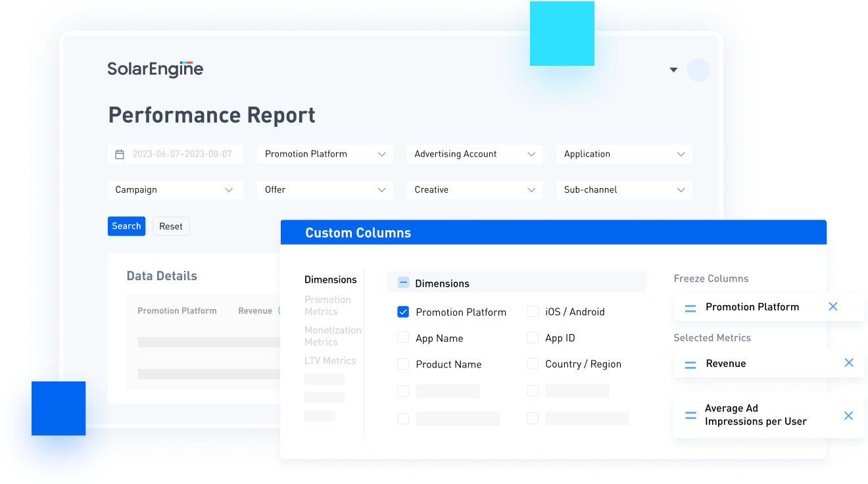Screen dimensions: 868x484
Task: Open the account dropdown arrow at top right
Action: [x=673, y=70]
